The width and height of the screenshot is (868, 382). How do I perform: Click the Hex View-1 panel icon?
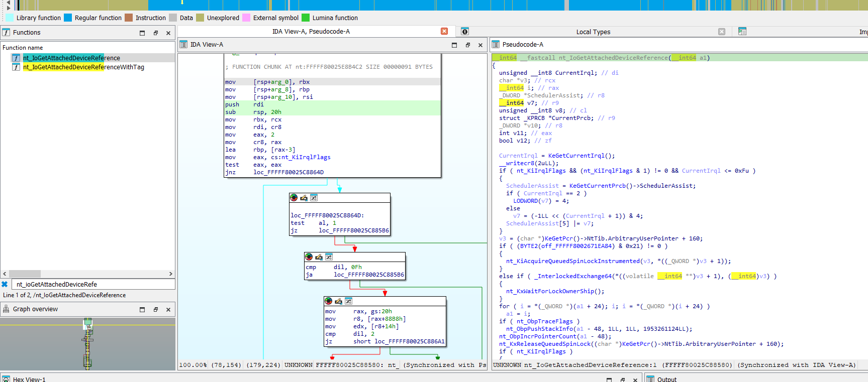click(6, 379)
